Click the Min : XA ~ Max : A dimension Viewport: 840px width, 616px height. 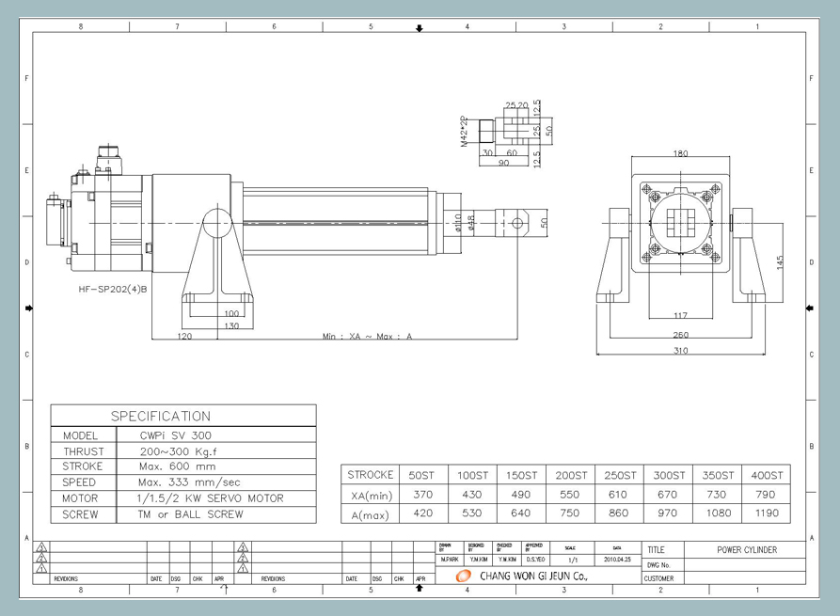pyautogui.click(x=368, y=337)
